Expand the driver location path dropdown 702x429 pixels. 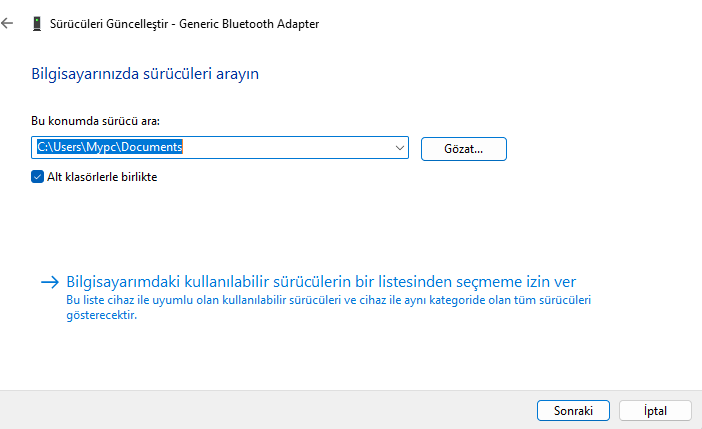click(400, 148)
